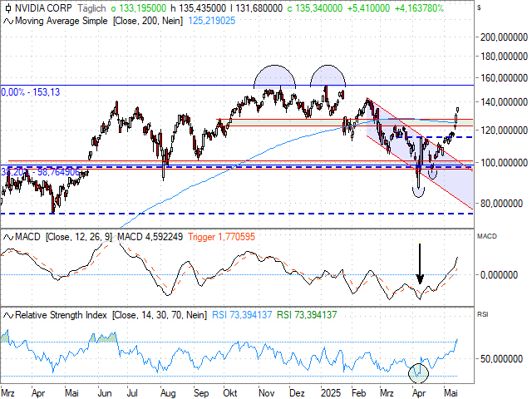Click the 120,000000 price axis label
The image size is (532, 399).
[x=504, y=131]
